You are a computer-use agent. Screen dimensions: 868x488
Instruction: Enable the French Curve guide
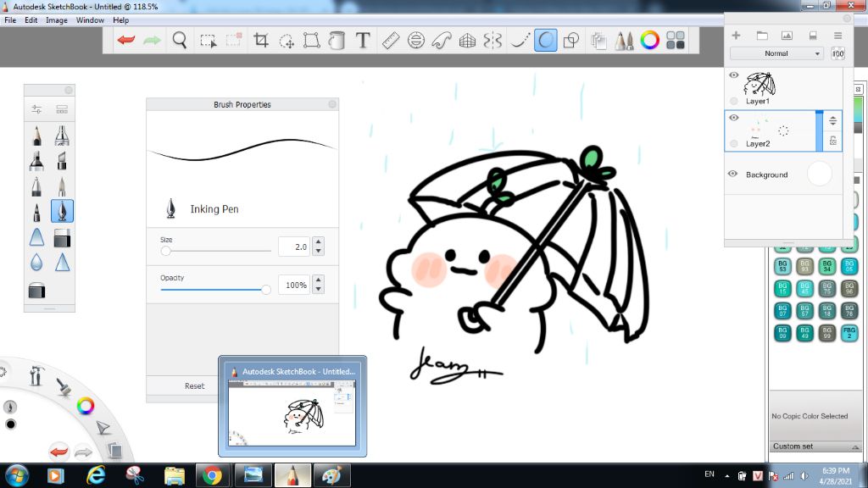[x=442, y=41]
